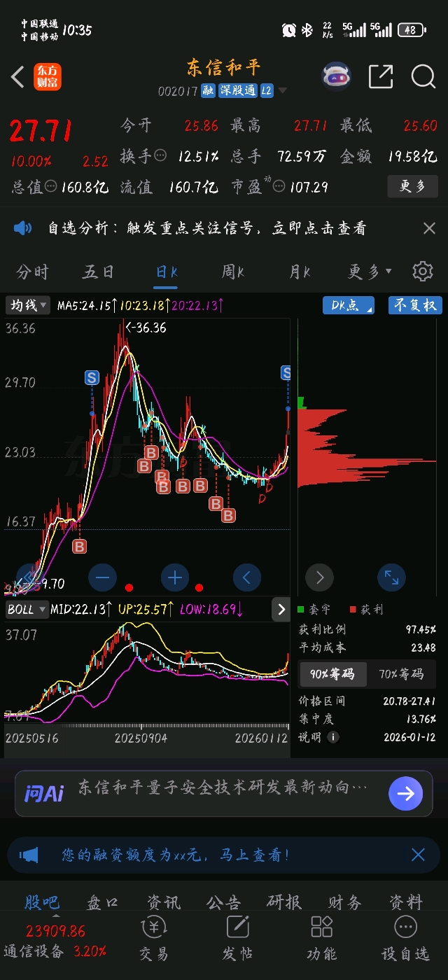Select the 70%筹码 option

point(400,674)
